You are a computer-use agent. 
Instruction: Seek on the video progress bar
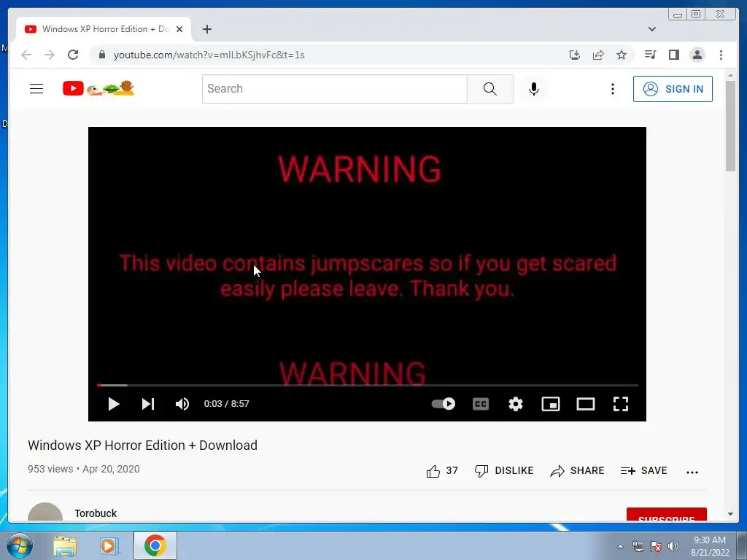tap(368, 385)
